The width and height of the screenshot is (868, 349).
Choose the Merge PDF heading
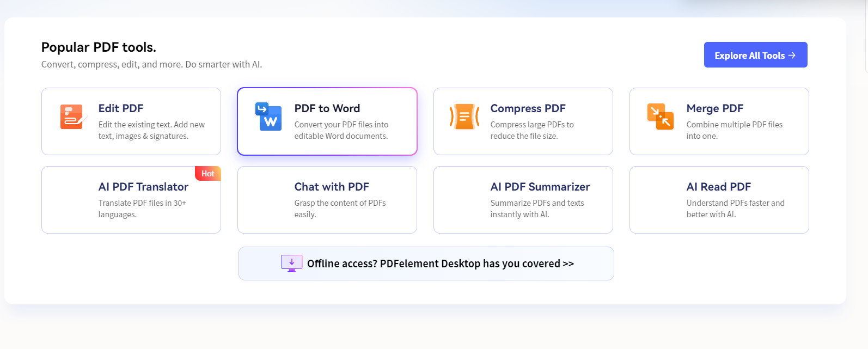coord(714,108)
